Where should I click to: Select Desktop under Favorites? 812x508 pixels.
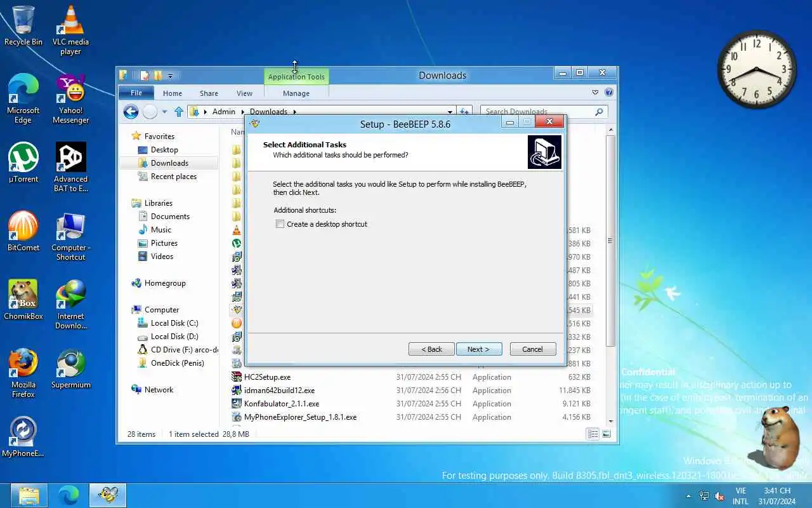(164, 150)
